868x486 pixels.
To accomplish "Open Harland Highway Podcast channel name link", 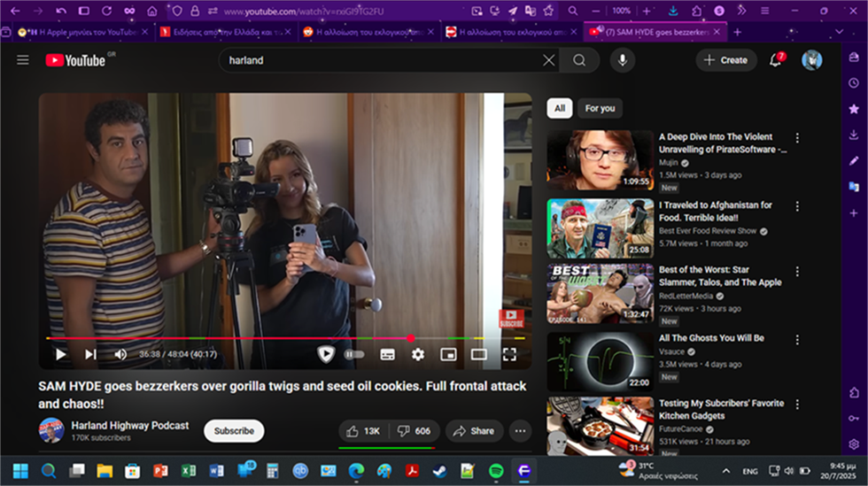I will pyautogui.click(x=130, y=425).
